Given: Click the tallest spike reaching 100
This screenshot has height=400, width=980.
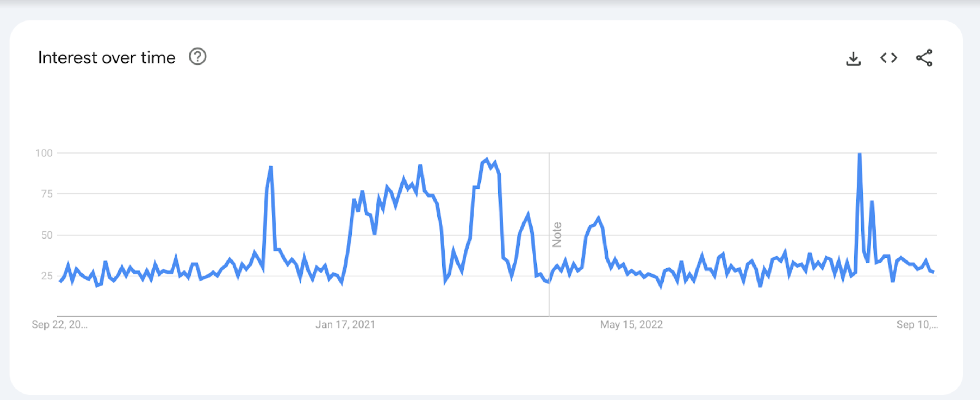Looking at the screenshot, I should 859,155.
